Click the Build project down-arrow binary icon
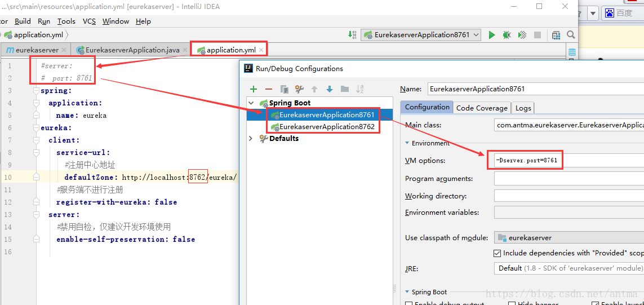 (x=352, y=35)
